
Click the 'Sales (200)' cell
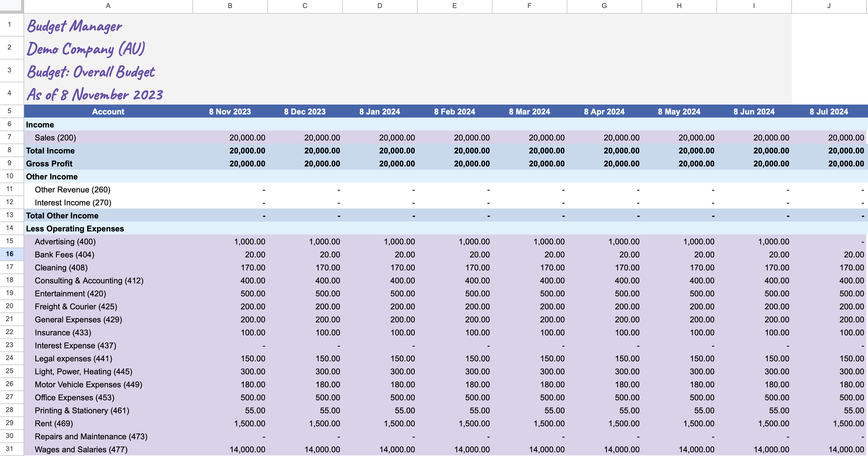coord(108,137)
